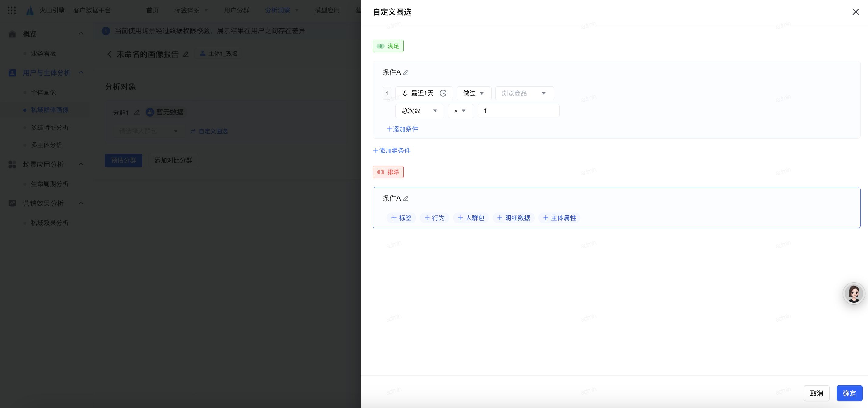Click the 火山引擎 logo
The image size is (868, 408).
click(x=45, y=10)
